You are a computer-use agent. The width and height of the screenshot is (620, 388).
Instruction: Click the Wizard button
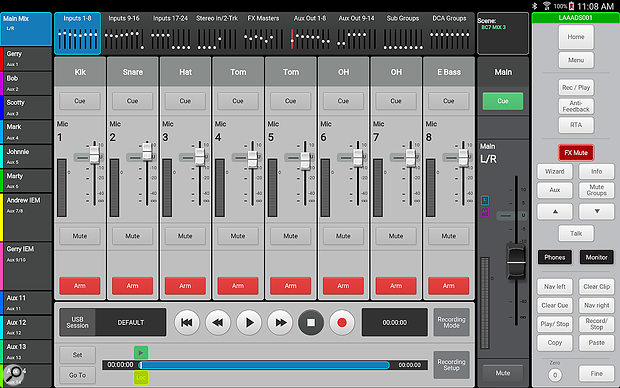[555, 172]
